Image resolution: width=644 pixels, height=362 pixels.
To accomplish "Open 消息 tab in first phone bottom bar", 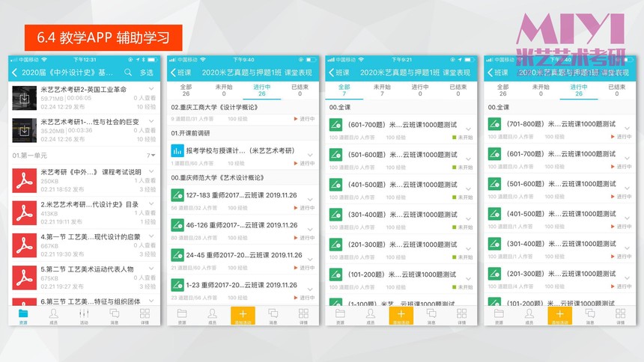I will pos(115,316).
